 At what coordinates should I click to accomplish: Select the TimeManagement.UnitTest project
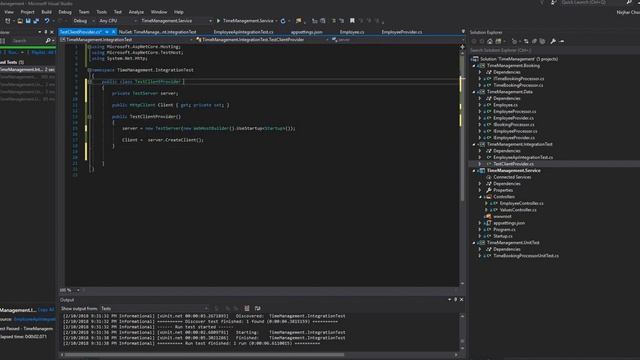pyautogui.click(x=513, y=243)
